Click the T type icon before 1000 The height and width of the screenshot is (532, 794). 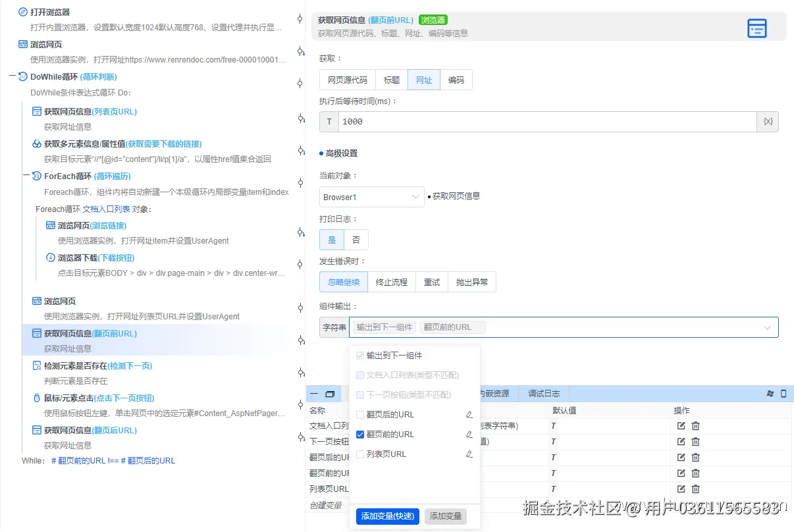(x=329, y=122)
